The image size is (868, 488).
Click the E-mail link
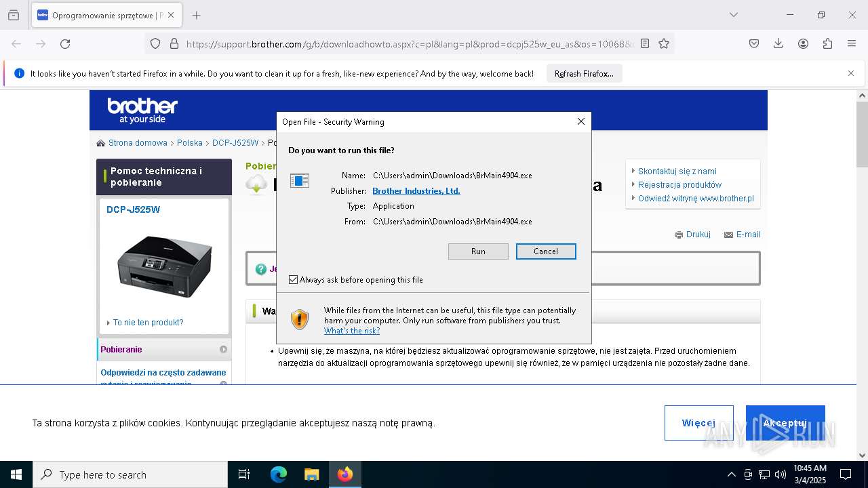748,235
